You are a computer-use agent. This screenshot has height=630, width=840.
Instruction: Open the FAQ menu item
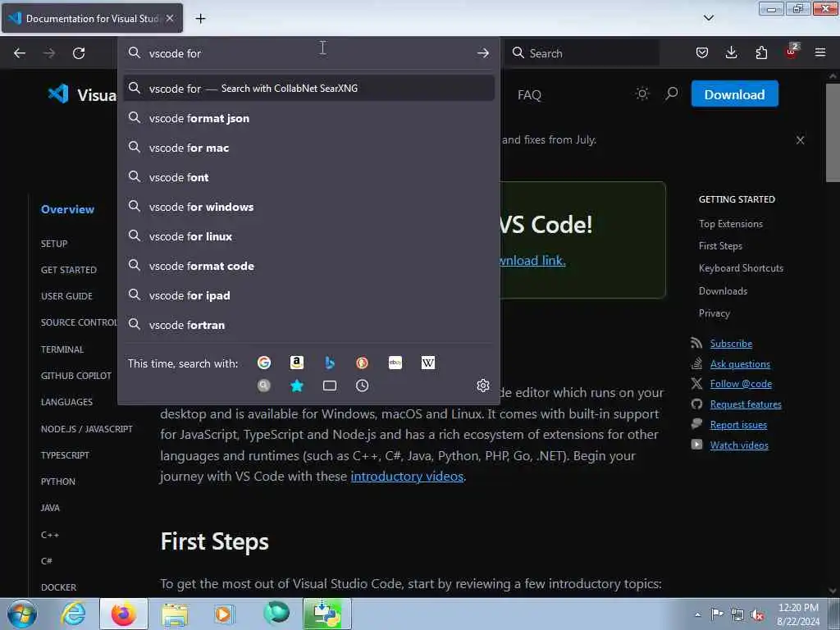529,95
